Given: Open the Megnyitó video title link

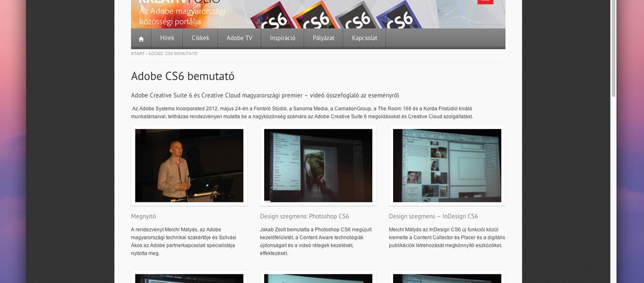Looking at the screenshot, I should (143, 216).
